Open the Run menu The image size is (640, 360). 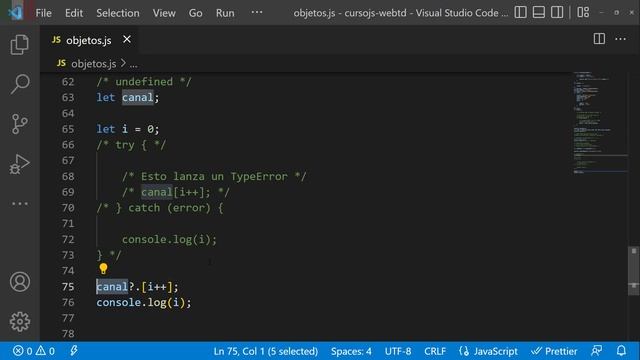225,13
